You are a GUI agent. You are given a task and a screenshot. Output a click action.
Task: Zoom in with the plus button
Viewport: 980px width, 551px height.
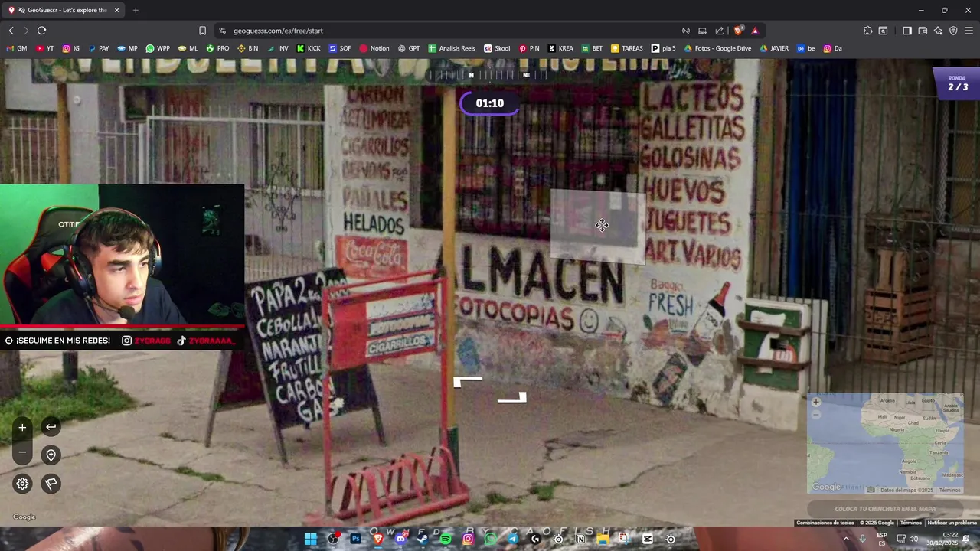coord(22,428)
